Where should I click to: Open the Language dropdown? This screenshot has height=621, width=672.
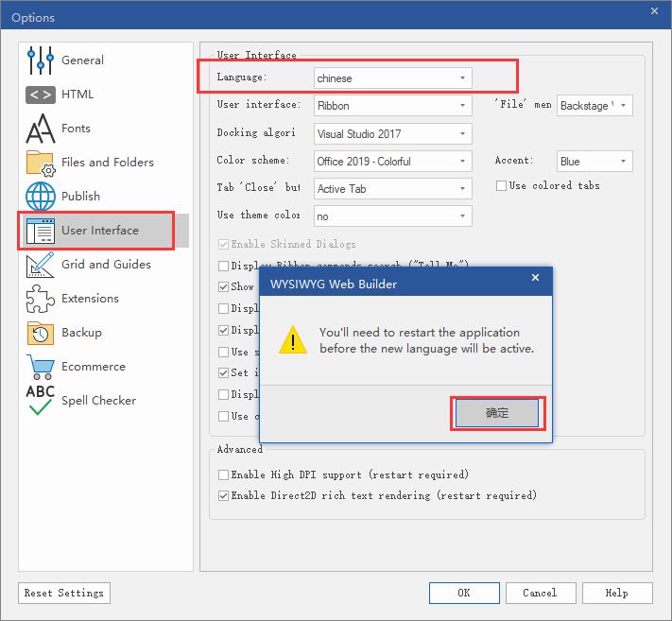click(392, 78)
